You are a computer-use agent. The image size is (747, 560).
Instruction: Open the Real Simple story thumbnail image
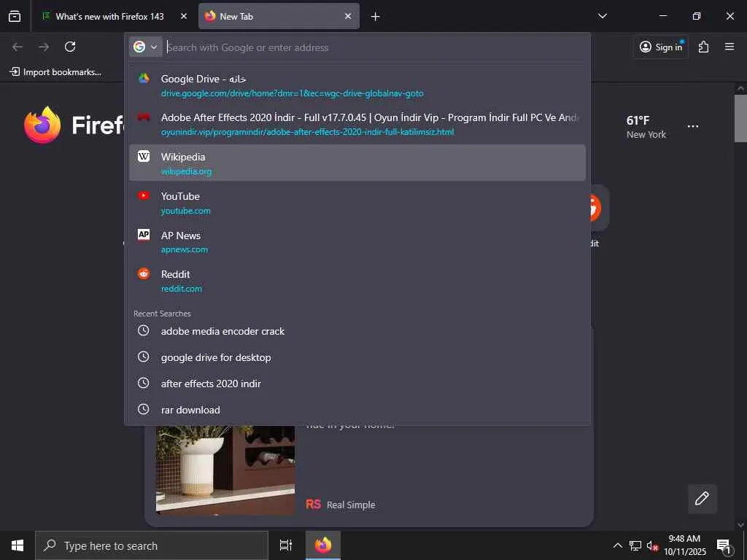pyautogui.click(x=225, y=470)
